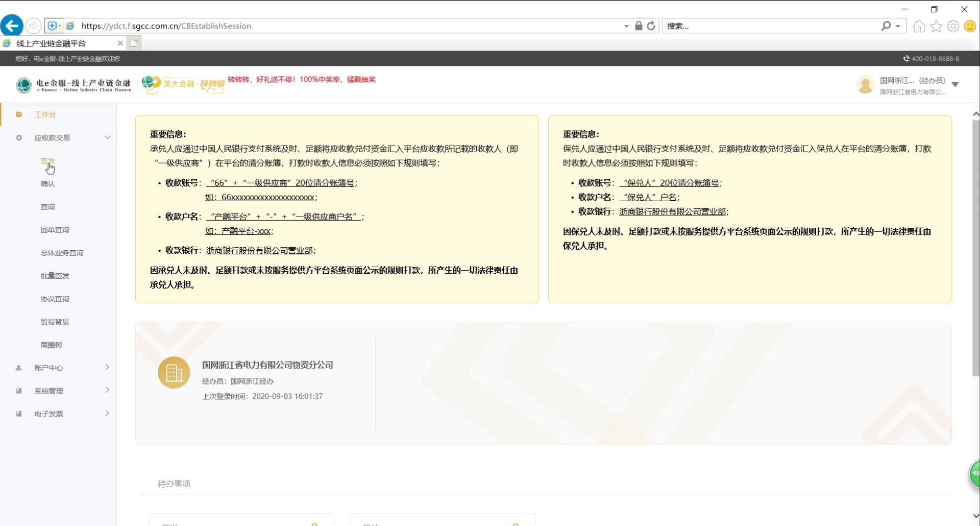
Task: Collapse the 应收款交易 menu chevron
Action: (108, 137)
